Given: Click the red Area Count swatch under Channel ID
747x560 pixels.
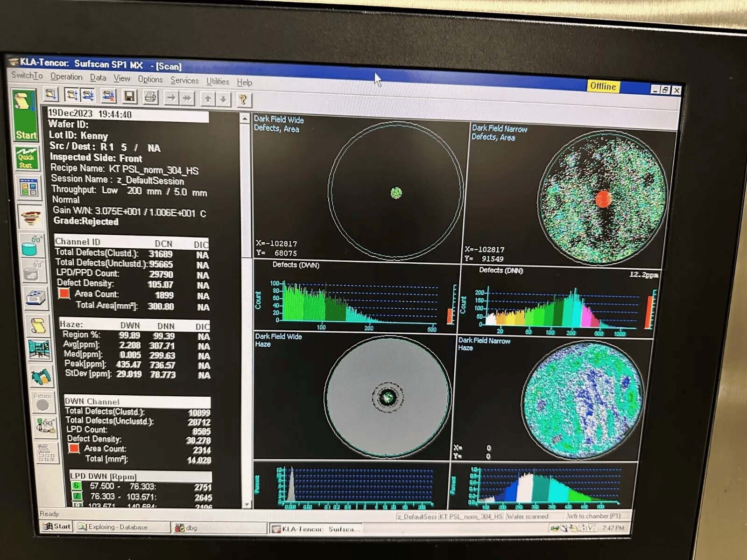Looking at the screenshot, I should pos(64,294).
